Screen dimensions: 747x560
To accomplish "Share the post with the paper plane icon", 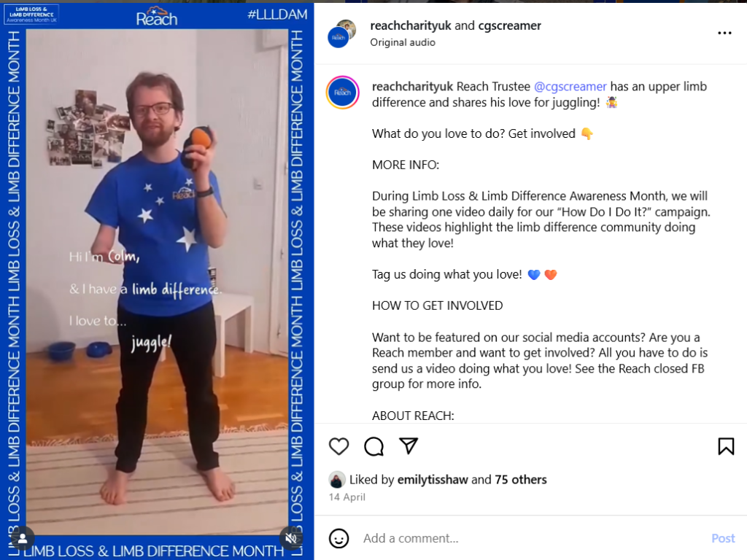I will 409,446.
